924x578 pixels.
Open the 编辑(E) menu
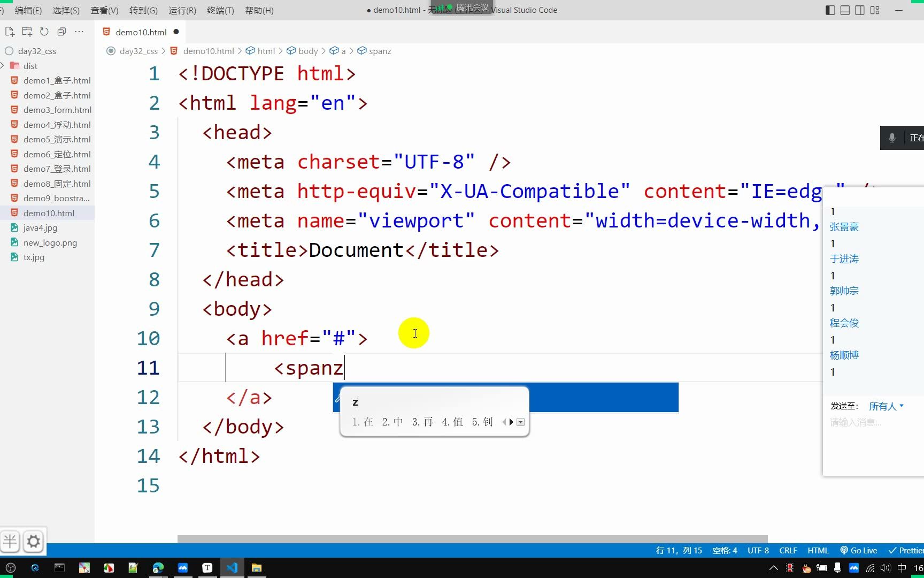point(28,10)
